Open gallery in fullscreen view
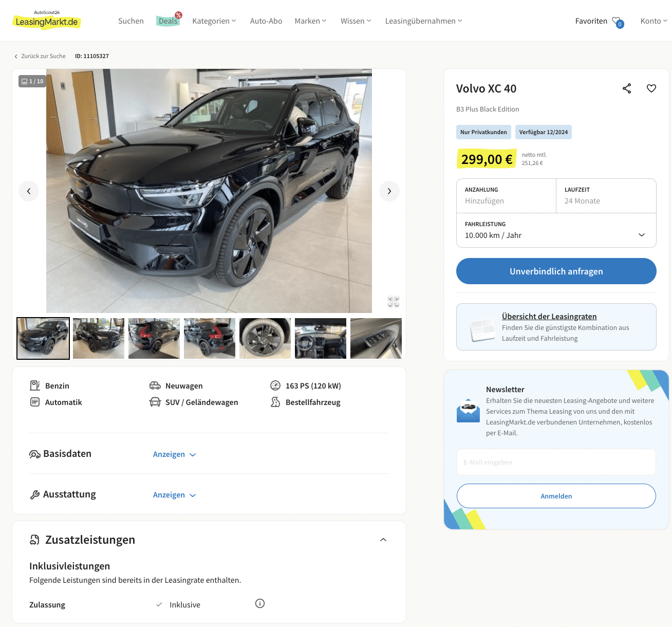672x627 pixels. coord(394,302)
